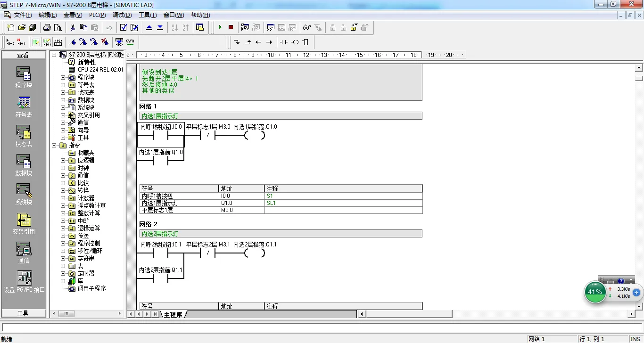The image size is (644, 343).
Task: Draw a line down in the ladder
Action: point(237,42)
